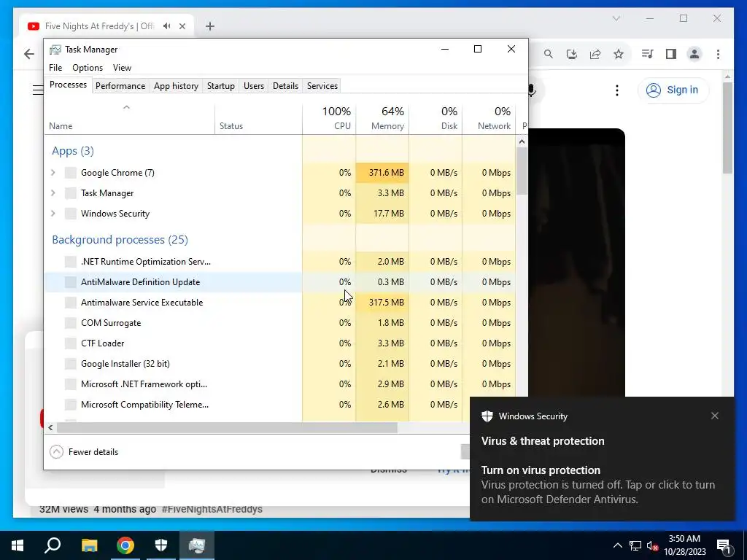The height and width of the screenshot is (560, 747).
Task: Open the Windows Start menu
Action: pyautogui.click(x=18, y=545)
